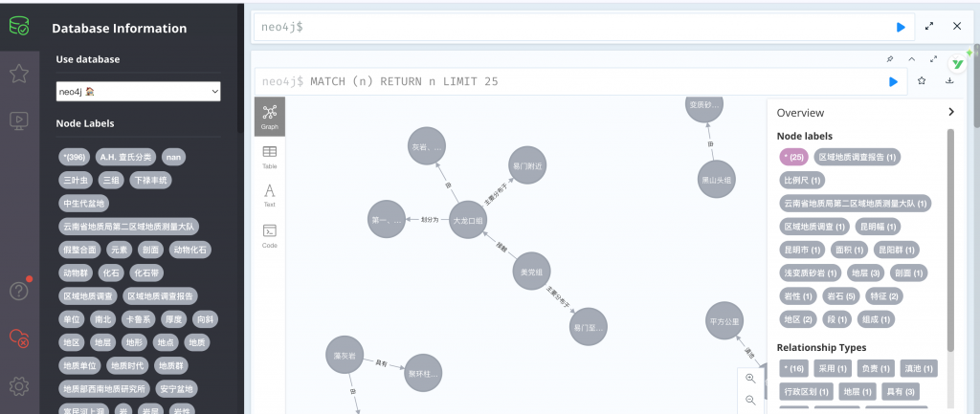Switch to the Text view tab

click(x=270, y=195)
